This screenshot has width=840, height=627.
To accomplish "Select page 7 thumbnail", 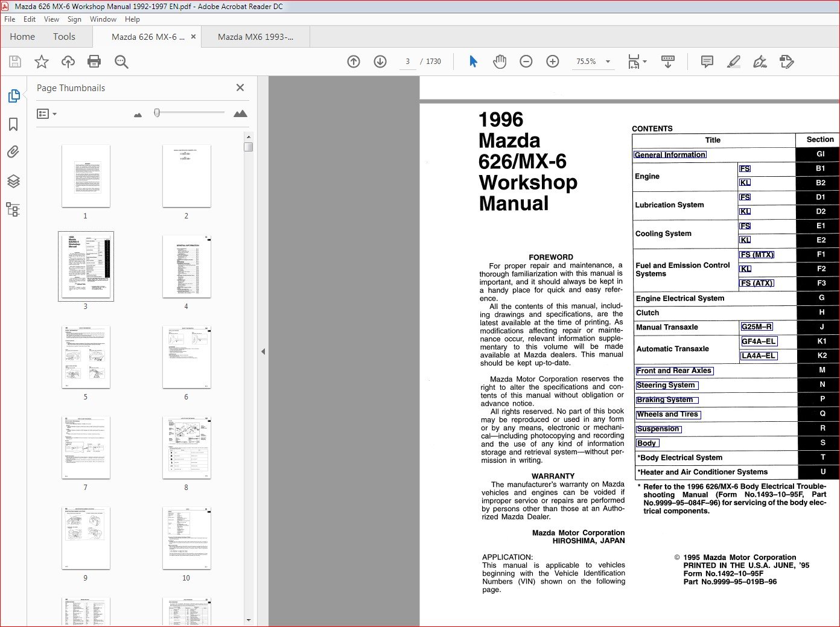I will (x=86, y=447).
